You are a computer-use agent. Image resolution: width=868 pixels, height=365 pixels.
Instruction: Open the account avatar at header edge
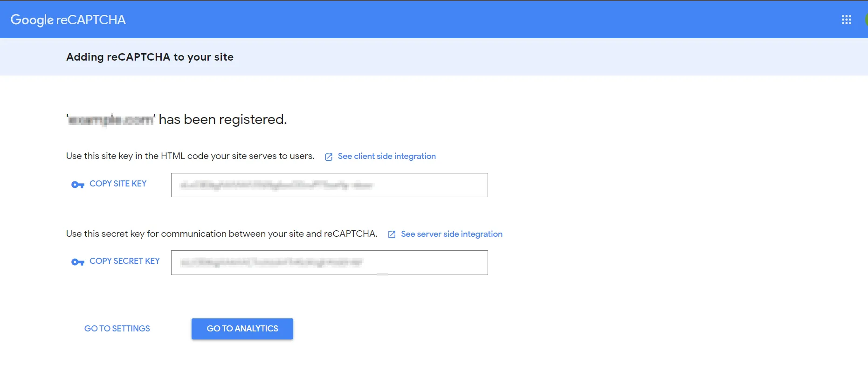(x=866, y=20)
